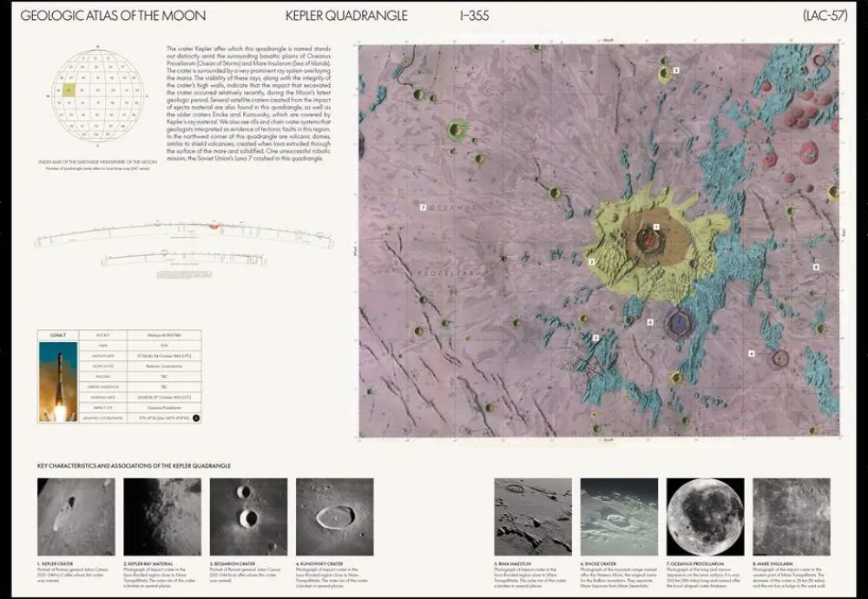Select map marker 2 on yellow ray material
Image resolution: width=868 pixels, height=599 pixels.
click(x=591, y=261)
